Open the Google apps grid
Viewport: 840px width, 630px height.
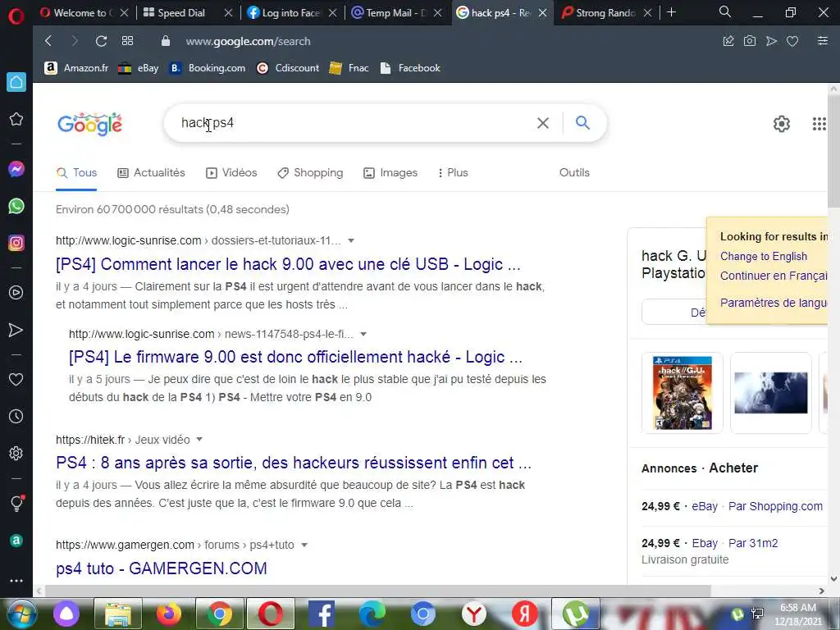(819, 124)
